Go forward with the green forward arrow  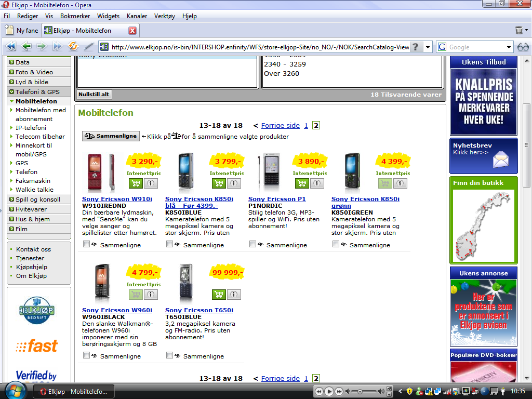click(42, 46)
